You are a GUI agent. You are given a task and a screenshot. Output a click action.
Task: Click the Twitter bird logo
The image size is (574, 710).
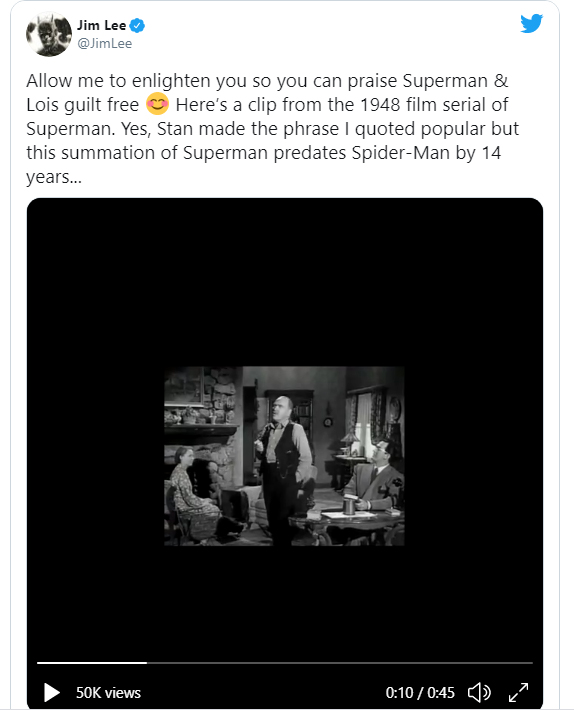pyautogui.click(x=531, y=24)
